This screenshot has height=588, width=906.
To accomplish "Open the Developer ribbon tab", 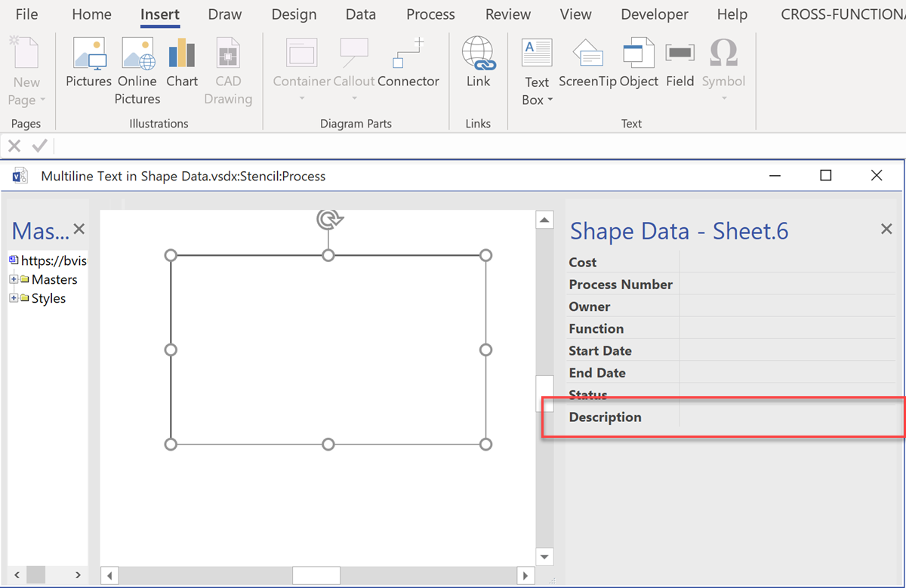I will pos(654,14).
